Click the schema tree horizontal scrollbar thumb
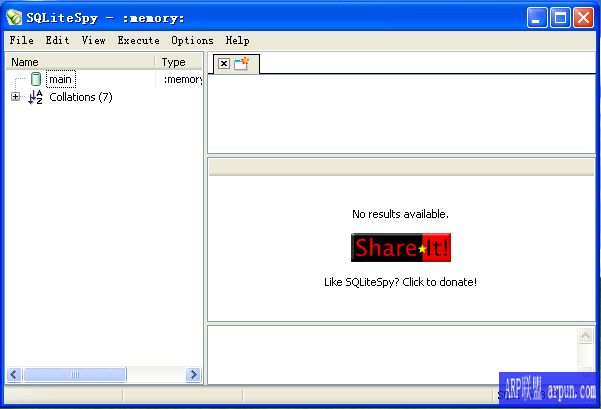 tap(75, 375)
